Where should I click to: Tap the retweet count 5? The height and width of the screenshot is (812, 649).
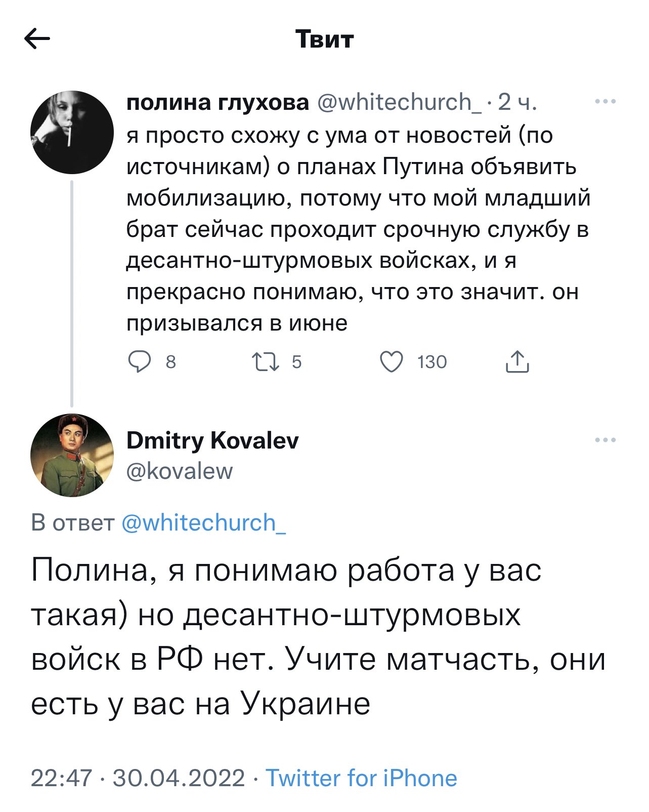[x=297, y=362]
